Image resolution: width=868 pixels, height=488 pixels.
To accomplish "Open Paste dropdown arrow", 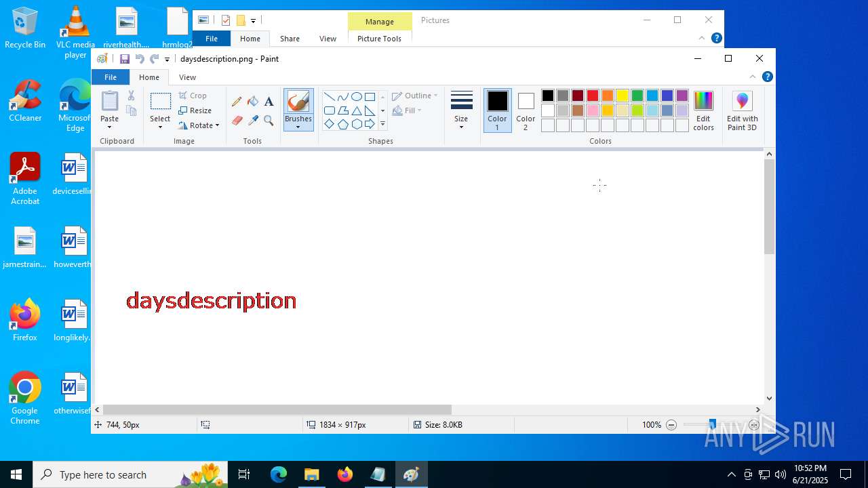I will coord(110,127).
